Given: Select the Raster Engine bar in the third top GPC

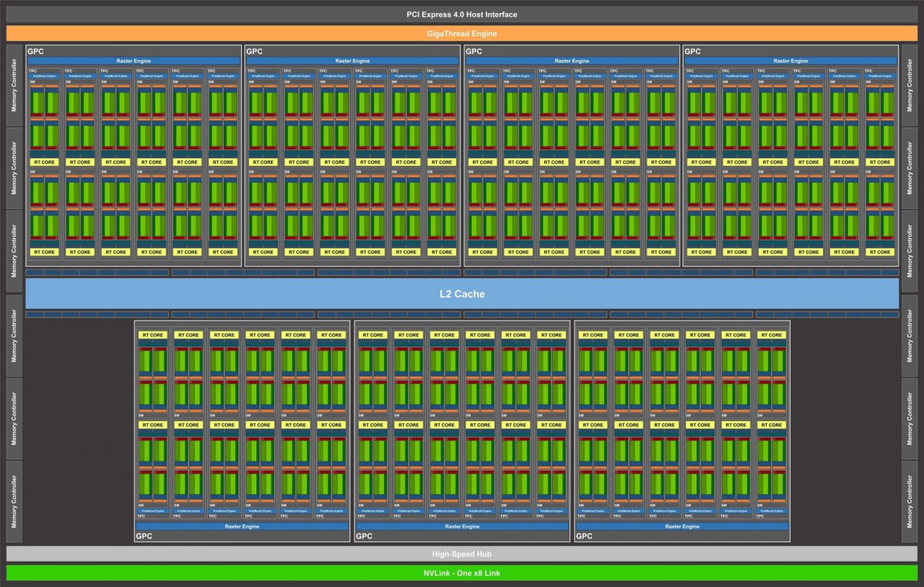Looking at the screenshot, I should click(572, 61).
